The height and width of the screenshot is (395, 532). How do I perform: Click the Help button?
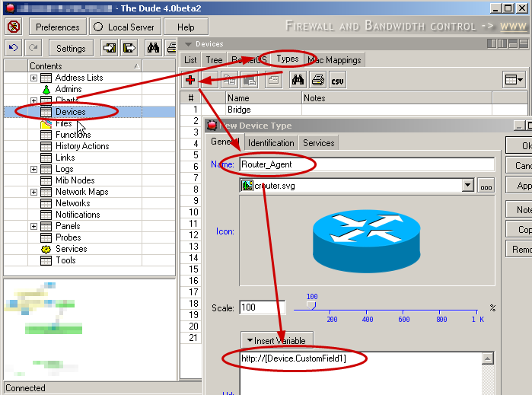pyautogui.click(x=186, y=27)
